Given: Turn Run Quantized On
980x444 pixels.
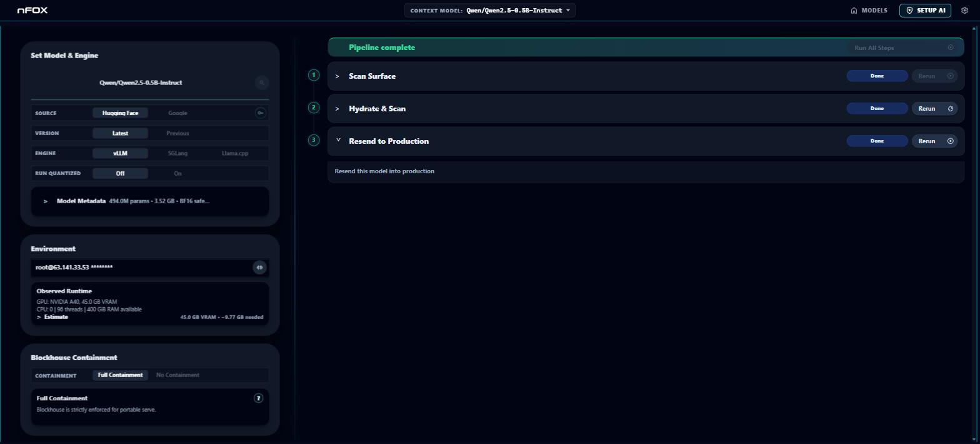Looking at the screenshot, I should (x=177, y=173).
